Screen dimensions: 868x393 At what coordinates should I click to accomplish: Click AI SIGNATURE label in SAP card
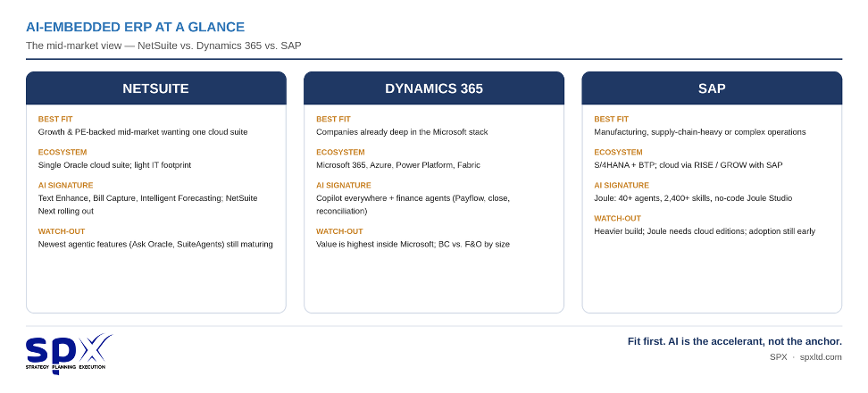tap(622, 186)
